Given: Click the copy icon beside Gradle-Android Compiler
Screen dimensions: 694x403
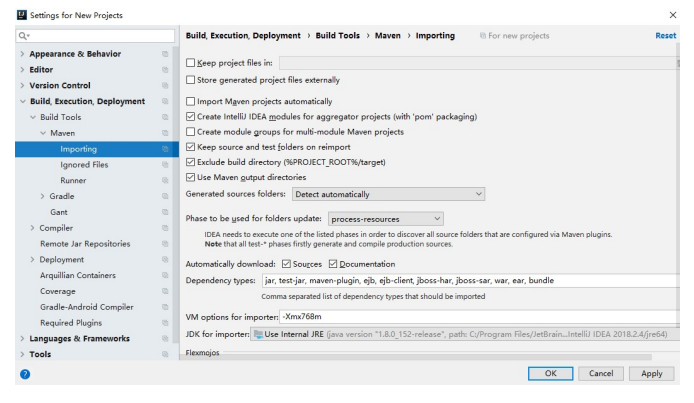Looking at the screenshot, I should [x=165, y=307].
